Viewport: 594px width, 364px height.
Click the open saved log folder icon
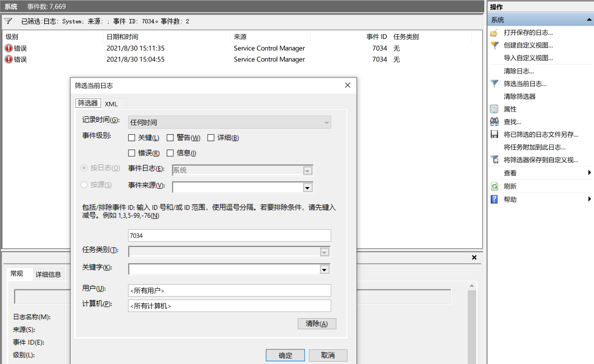(x=494, y=33)
